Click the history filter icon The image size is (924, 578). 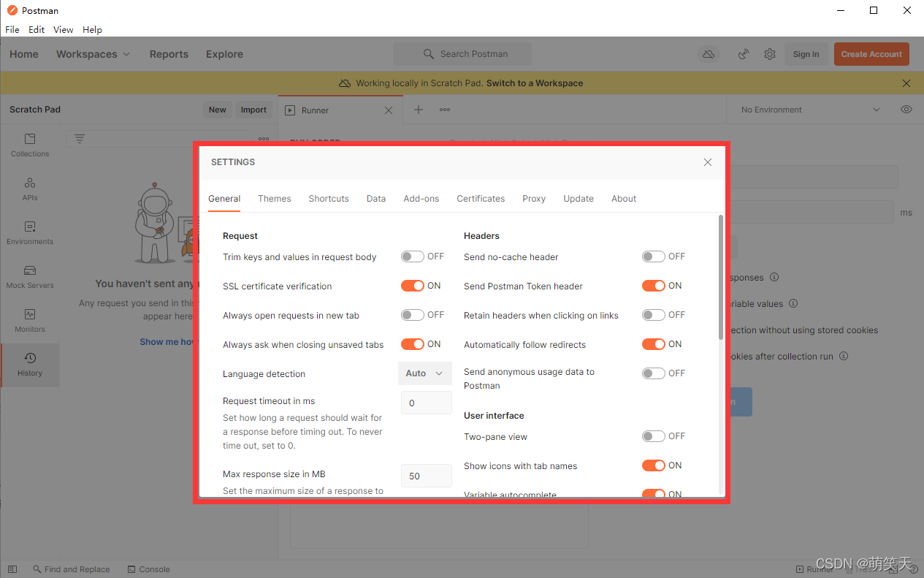coord(80,139)
